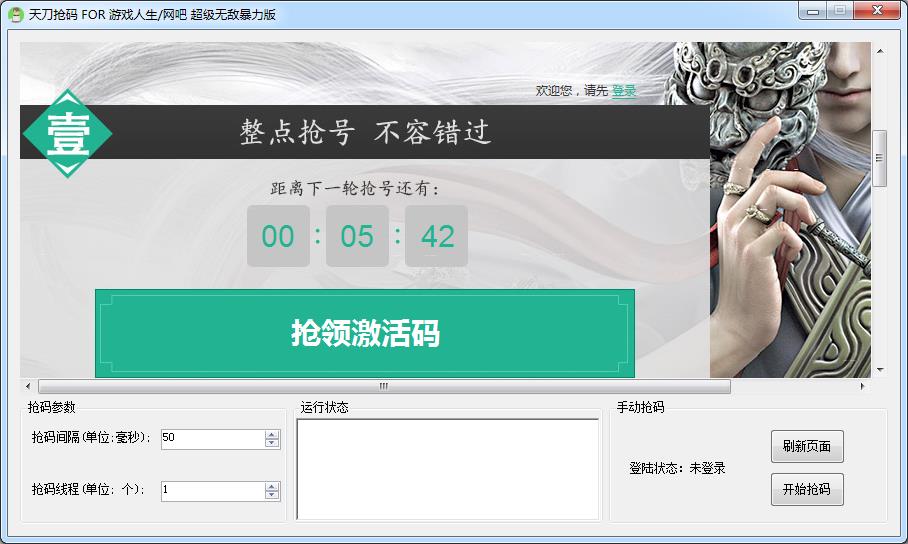Click the horizontal scrollbar thumb
The width and height of the screenshot is (908, 544).
[x=384, y=386]
